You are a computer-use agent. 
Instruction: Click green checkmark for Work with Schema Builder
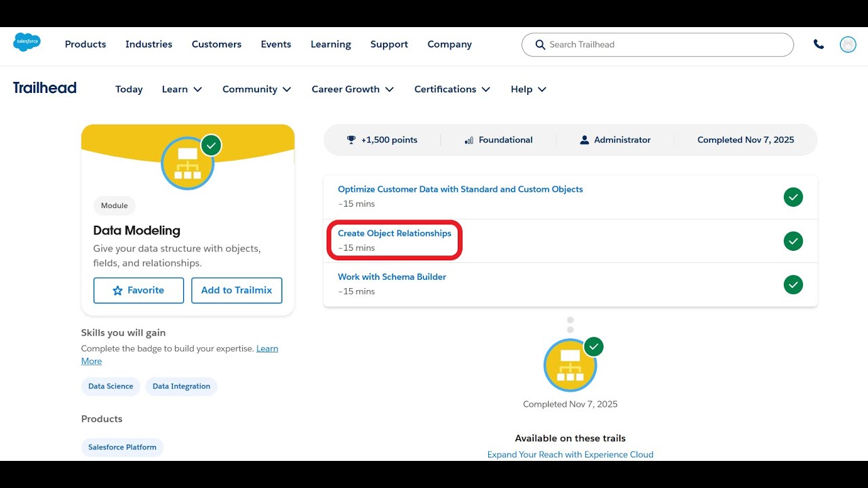pos(793,285)
